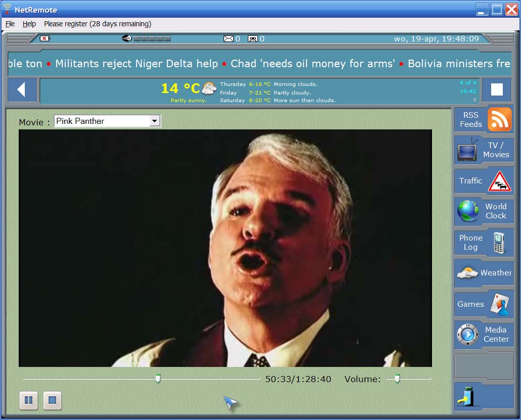Open the TV / Movies section
The width and height of the screenshot is (521, 420).
[484, 150]
